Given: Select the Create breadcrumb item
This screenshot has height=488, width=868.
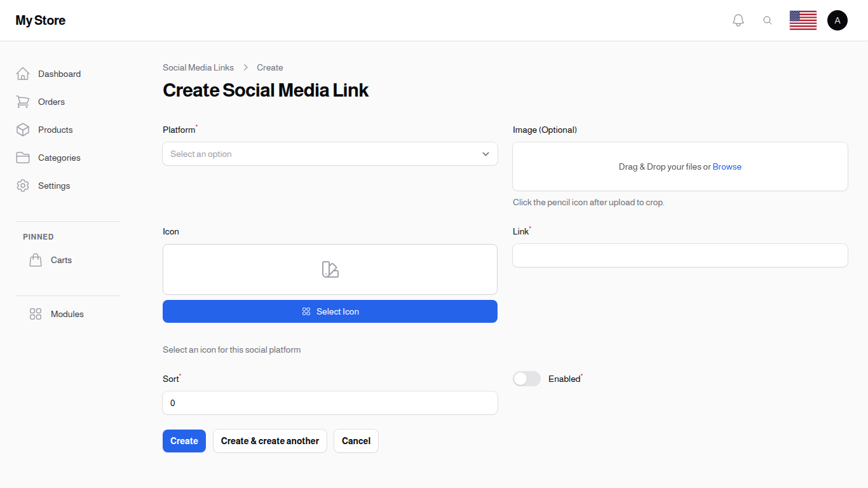Looking at the screenshot, I should coord(269,67).
